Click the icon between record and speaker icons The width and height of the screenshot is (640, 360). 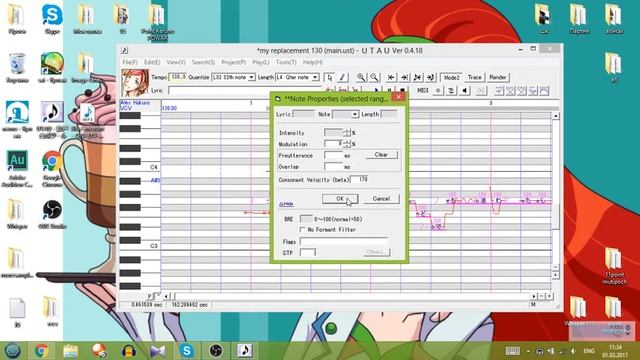point(451,91)
